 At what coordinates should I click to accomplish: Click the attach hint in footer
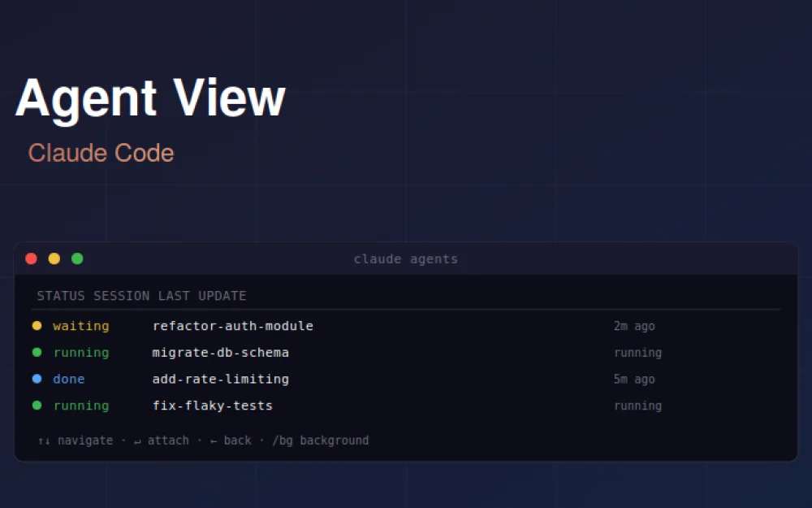click(x=162, y=440)
